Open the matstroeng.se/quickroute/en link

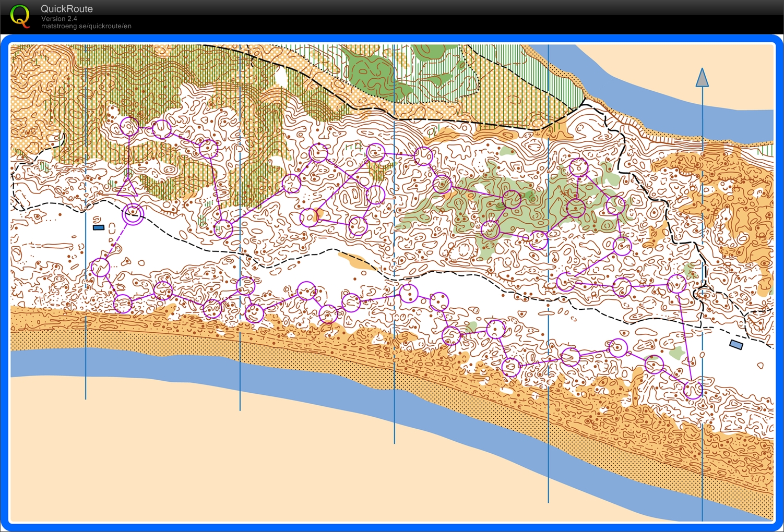tap(86, 26)
